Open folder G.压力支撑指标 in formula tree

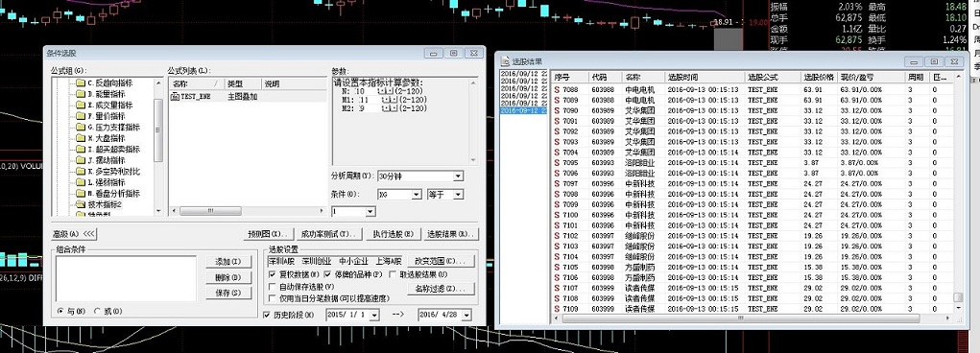(x=80, y=127)
